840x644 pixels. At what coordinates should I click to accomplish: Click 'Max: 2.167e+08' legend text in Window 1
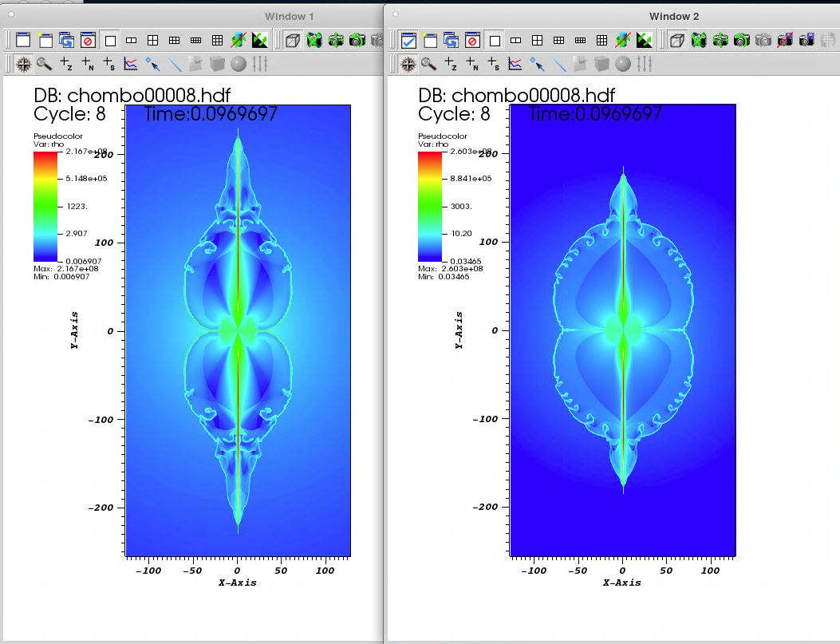point(66,269)
